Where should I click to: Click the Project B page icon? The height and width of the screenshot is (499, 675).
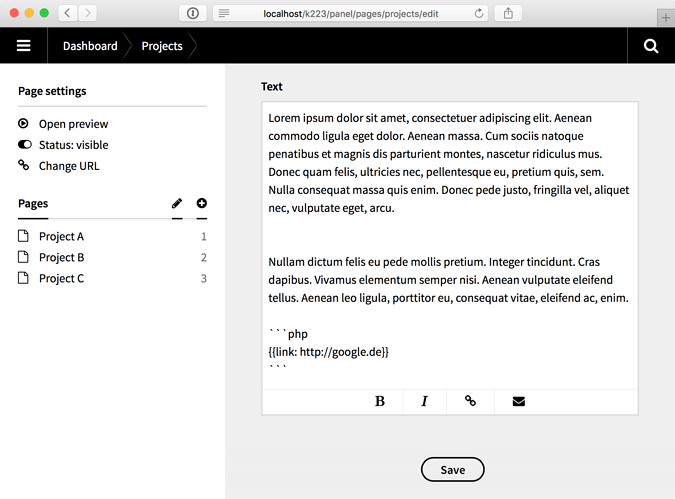(x=23, y=257)
